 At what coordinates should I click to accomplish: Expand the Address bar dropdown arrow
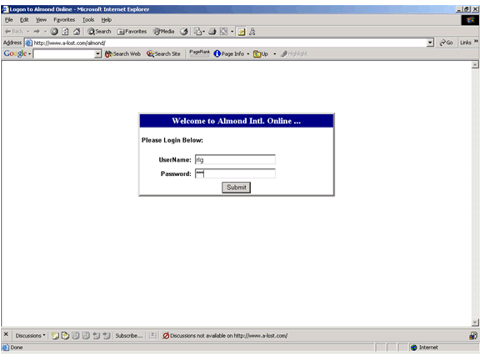(430, 43)
